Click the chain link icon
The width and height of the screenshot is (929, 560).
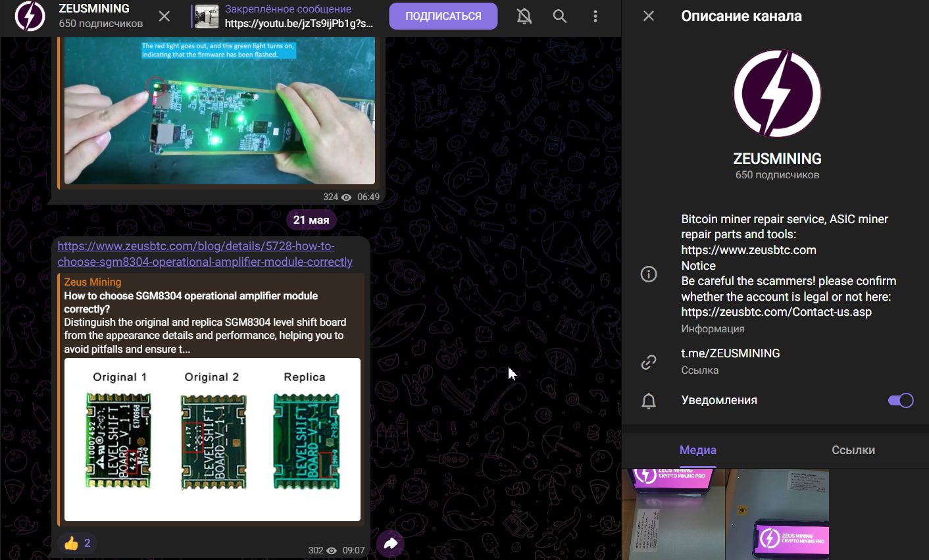(649, 362)
